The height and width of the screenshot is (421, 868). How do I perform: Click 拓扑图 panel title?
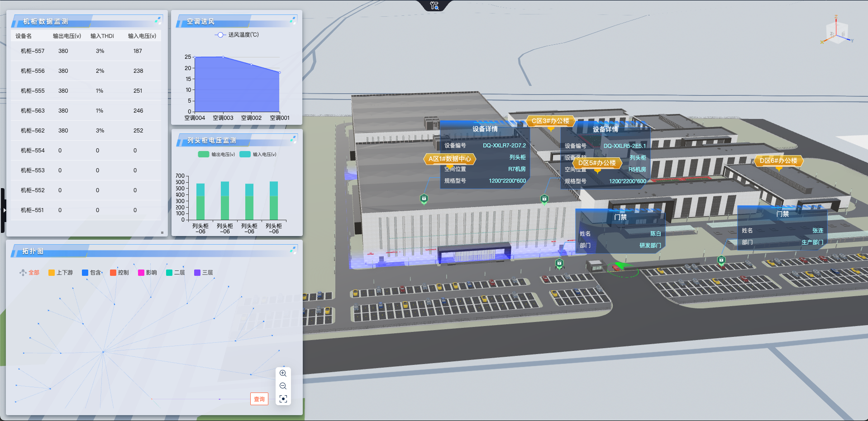pos(33,251)
